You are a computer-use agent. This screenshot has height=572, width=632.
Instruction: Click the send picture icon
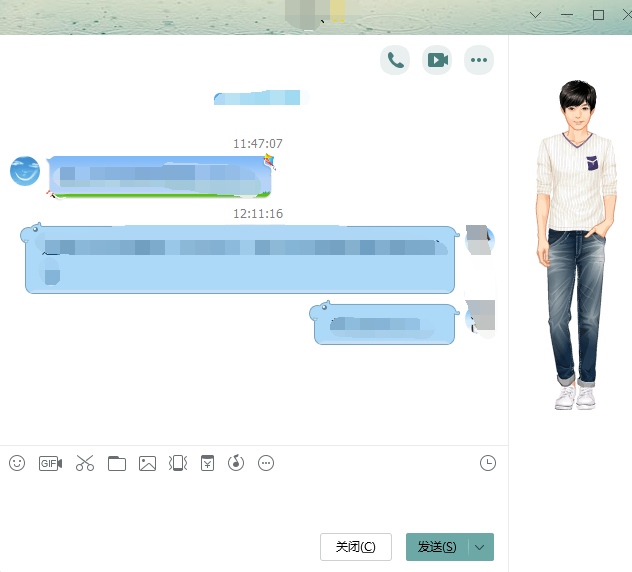(x=148, y=463)
